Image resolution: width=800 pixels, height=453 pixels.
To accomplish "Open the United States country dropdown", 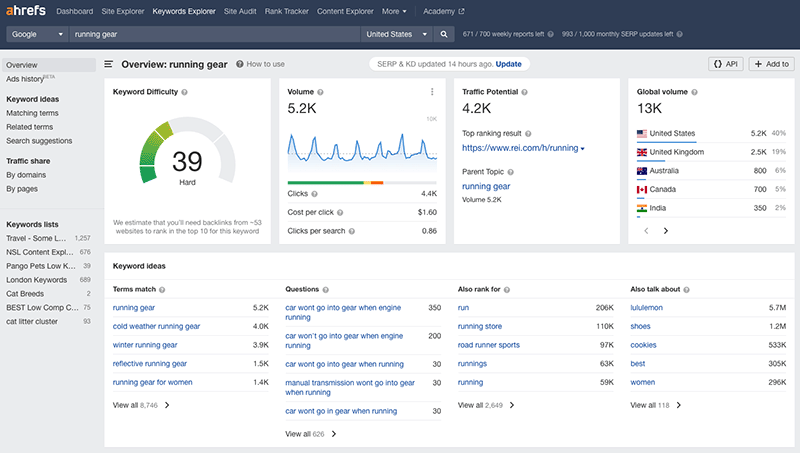I will [x=396, y=34].
